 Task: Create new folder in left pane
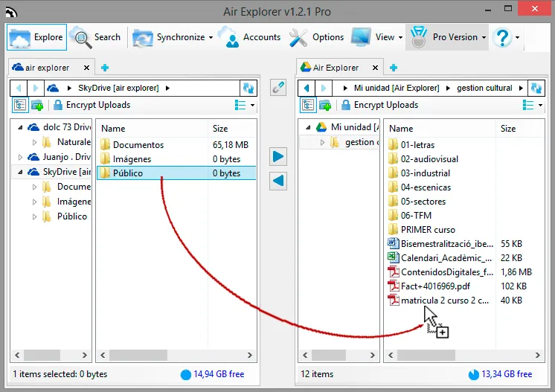37,105
